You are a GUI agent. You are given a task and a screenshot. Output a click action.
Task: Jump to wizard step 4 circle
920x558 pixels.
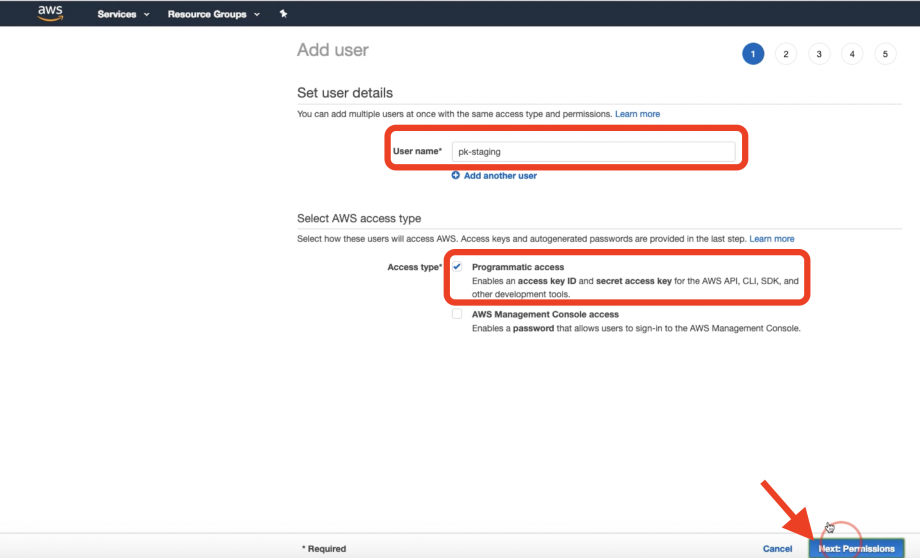[852, 54]
